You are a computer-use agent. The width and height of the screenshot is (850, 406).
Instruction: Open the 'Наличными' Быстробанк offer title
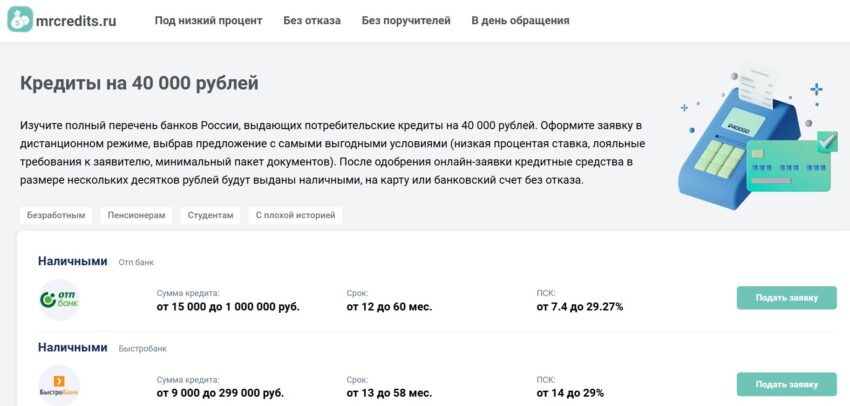click(x=73, y=348)
